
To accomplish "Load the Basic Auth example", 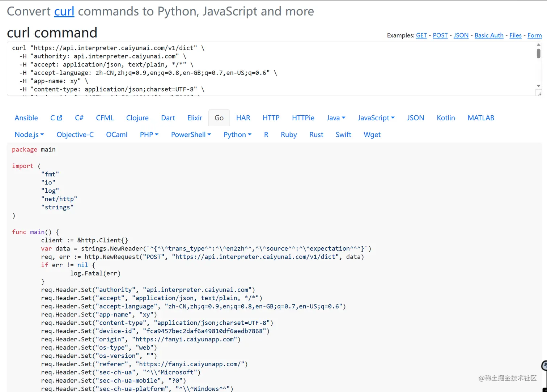I will tap(489, 35).
